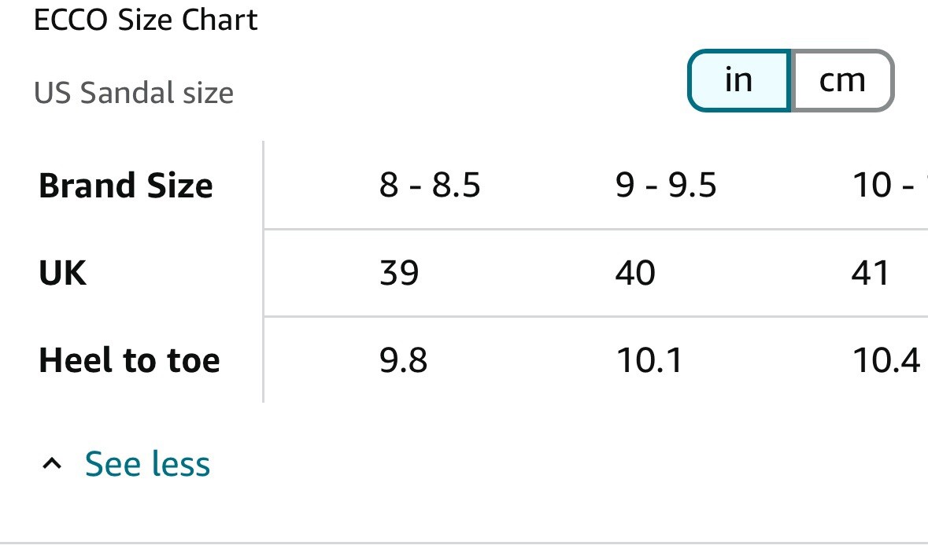The height and width of the screenshot is (560, 928).
Task: Click heel to toe 10.1 value
Action: click(x=649, y=360)
